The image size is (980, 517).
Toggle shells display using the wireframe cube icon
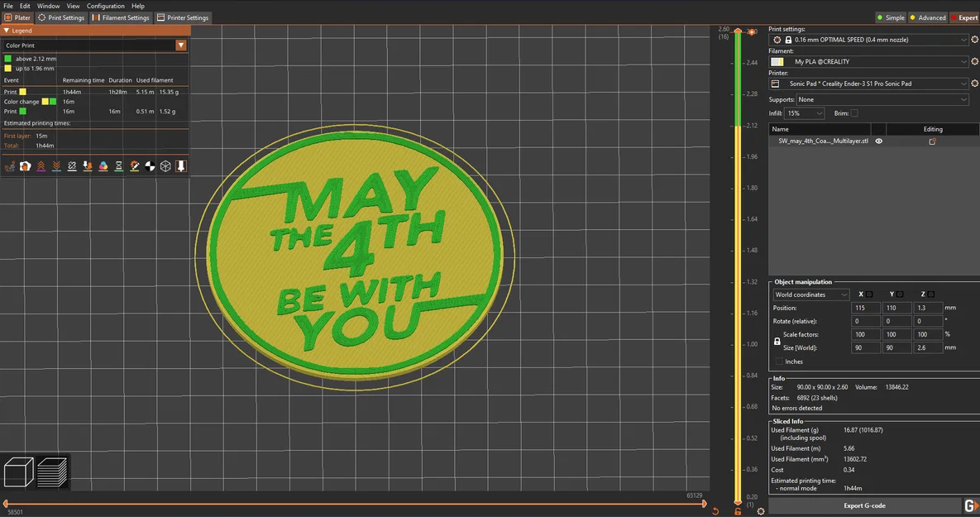tap(164, 165)
